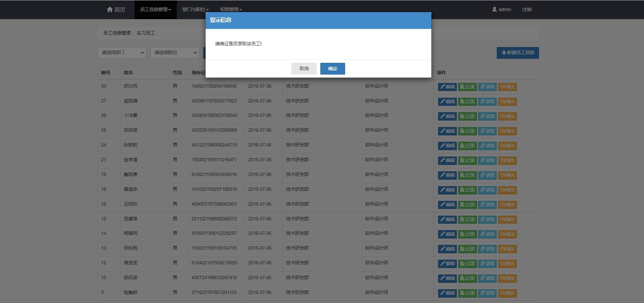Viewport: 644px width, 303px height.
Task: Edit employee number 26
Action: pos(447,116)
